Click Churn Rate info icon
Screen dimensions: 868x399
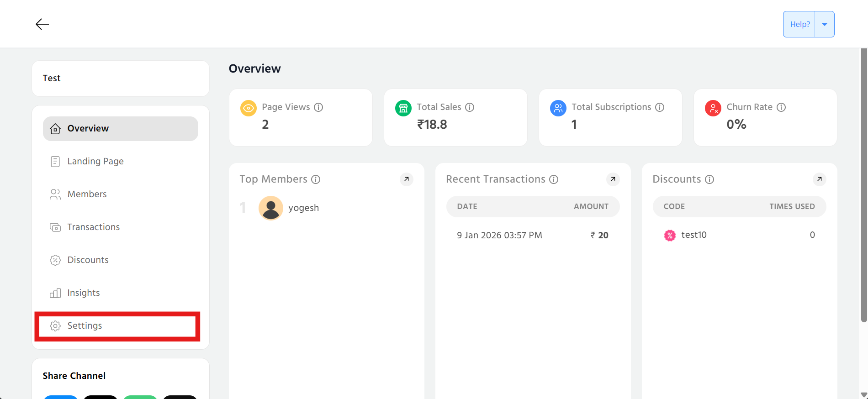click(x=781, y=107)
